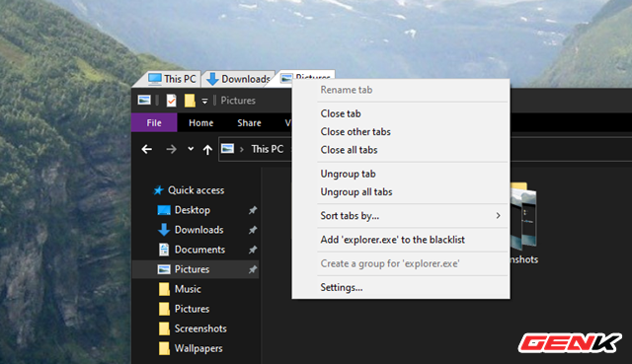Open the Home ribbon tab
Screen dimensions: 632x364
200,122
